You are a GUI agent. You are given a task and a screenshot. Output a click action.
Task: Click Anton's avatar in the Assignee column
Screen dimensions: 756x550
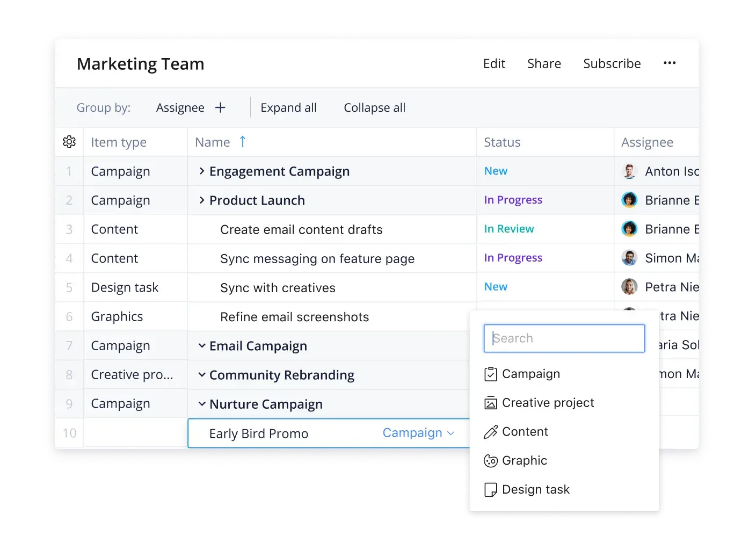click(629, 171)
